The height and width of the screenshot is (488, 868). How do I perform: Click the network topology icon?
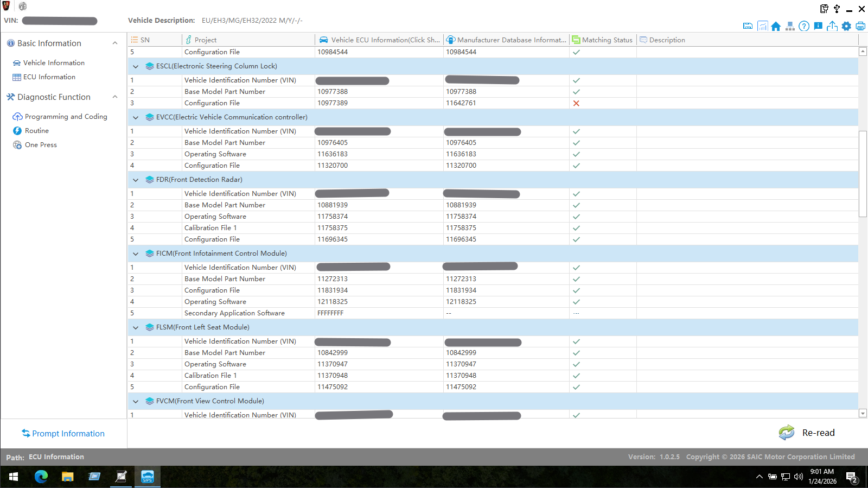pyautogui.click(x=790, y=26)
